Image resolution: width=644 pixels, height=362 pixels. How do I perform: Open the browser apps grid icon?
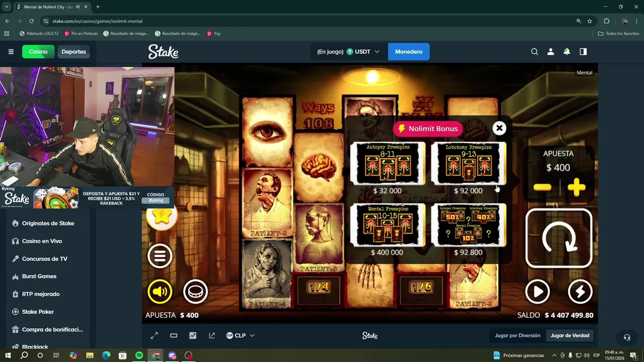7,34
